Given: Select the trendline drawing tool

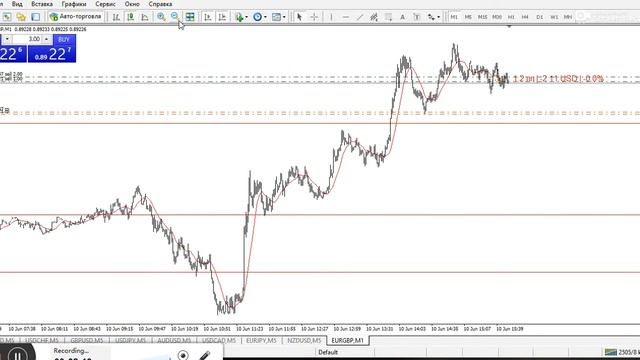Looking at the screenshot, I should pos(360,17).
